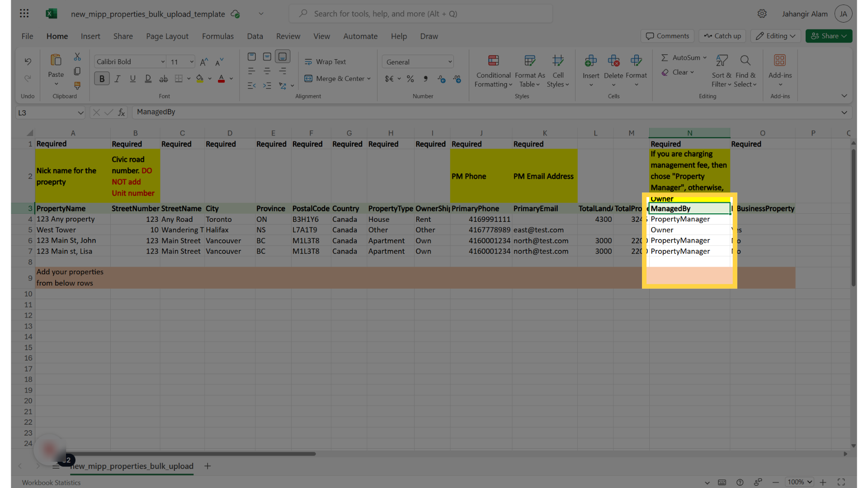Switch to the Insert tab
This screenshot has width=868, height=488.
click(90, 36)
